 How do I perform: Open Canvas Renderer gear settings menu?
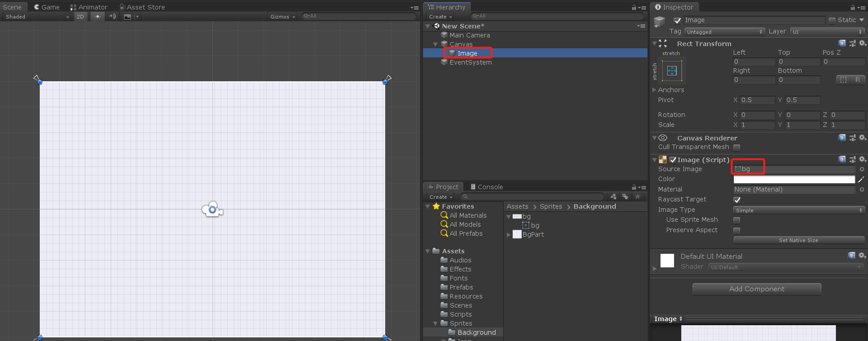[863, 138]
